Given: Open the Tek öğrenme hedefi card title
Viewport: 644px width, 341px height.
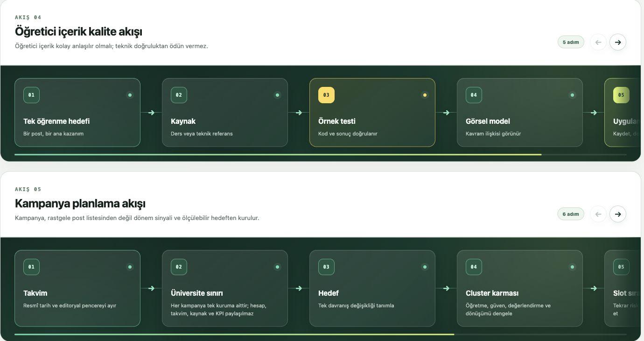Looking at the screenshot, I should click(56, 121).
